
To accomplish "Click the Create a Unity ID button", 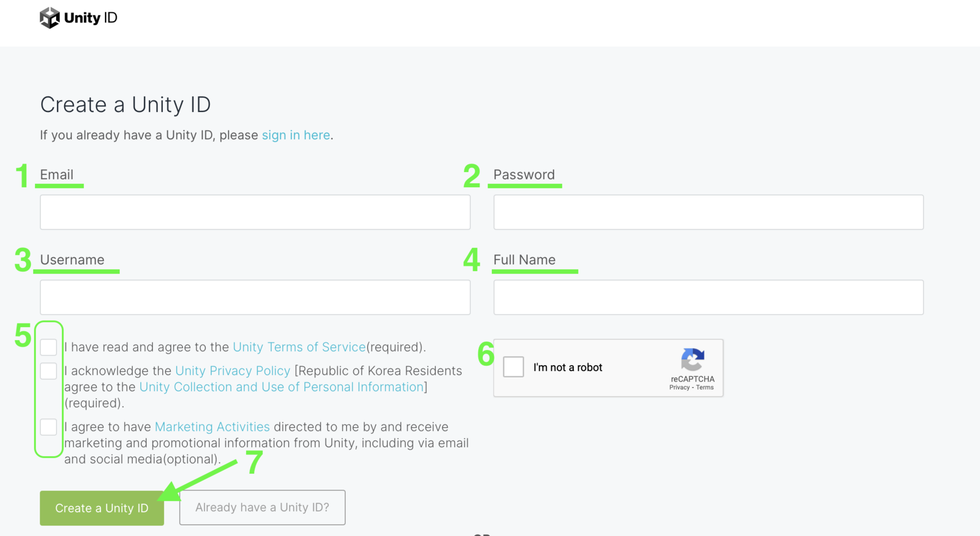I will [101, 508].
